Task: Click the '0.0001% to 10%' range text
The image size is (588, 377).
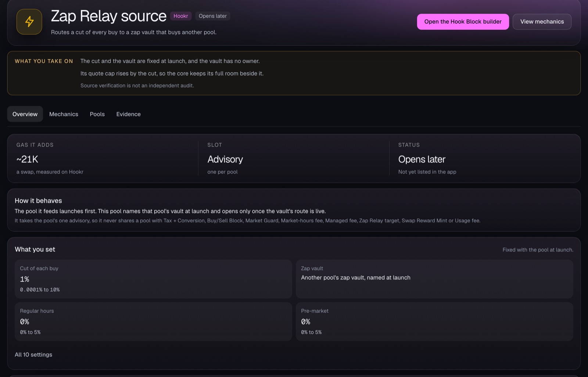Action: point(40,290)
